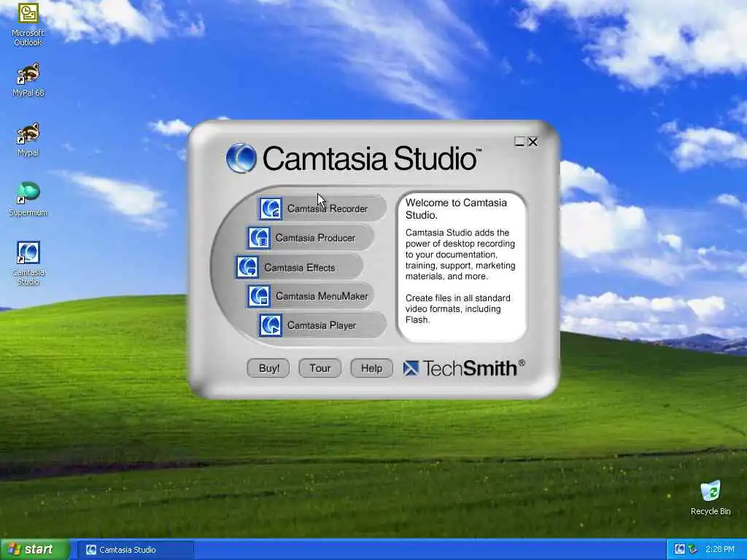Open the Camtasia Producer icon
The image size is (747, 560).
tap(259, 238)
